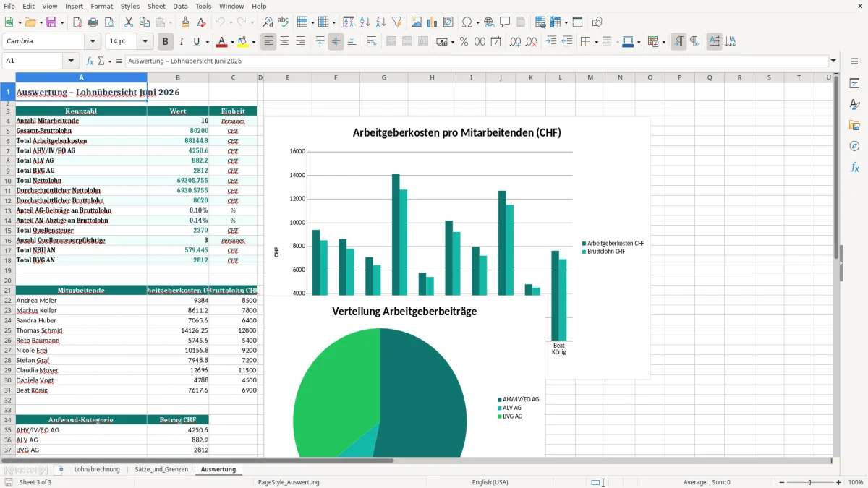This screenshot has width=868, height=488.
Task: Switch to Sätze_und_Grenzen sheet tab
Action: coord(162,469)
